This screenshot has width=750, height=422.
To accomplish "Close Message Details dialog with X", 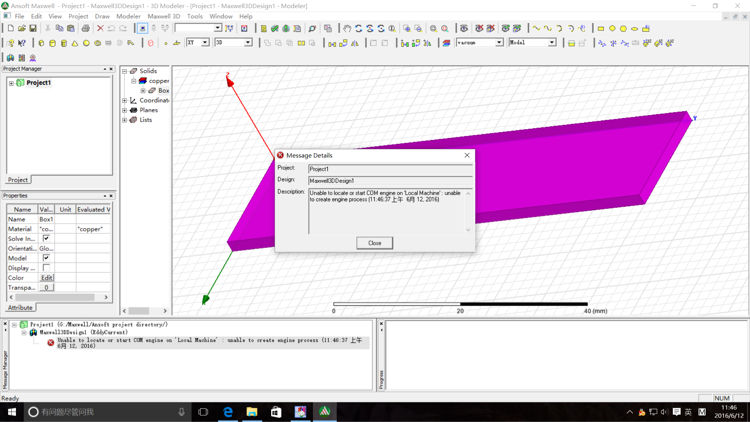I will click(467, 155).
